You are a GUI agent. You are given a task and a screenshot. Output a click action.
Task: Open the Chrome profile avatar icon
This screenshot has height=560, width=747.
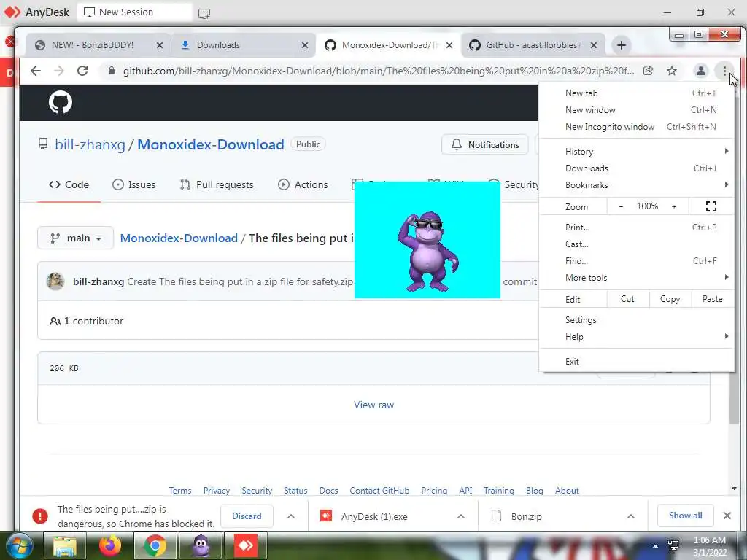pos(701,71)
